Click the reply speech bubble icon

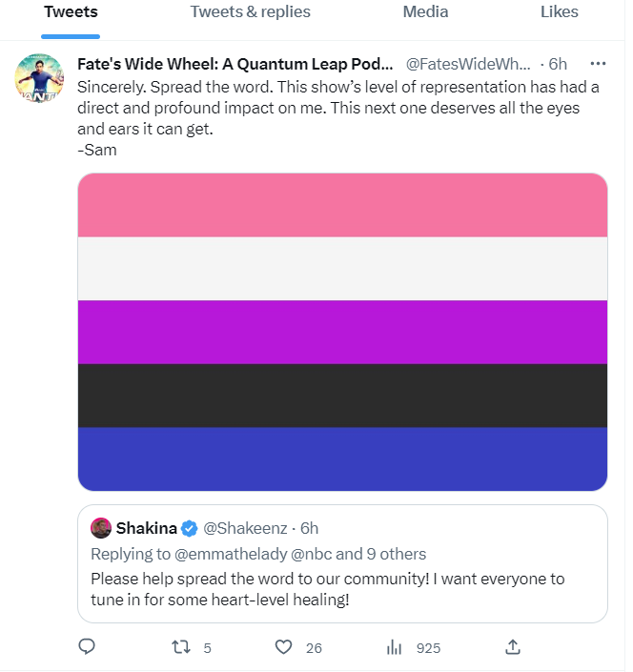(87, 647)
